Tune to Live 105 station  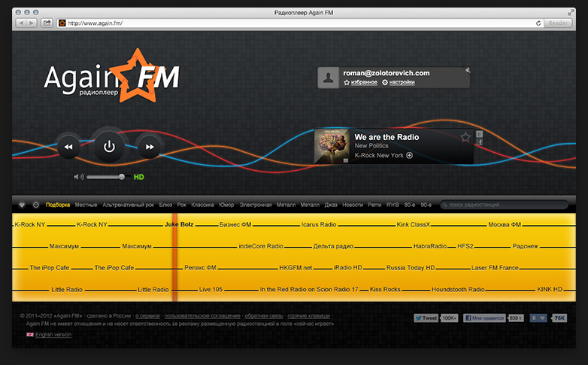tap(211, 290)
